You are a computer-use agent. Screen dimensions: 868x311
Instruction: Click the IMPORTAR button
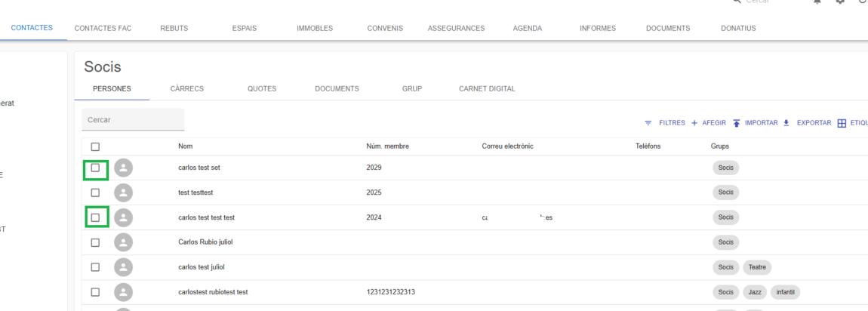(756, 123)
